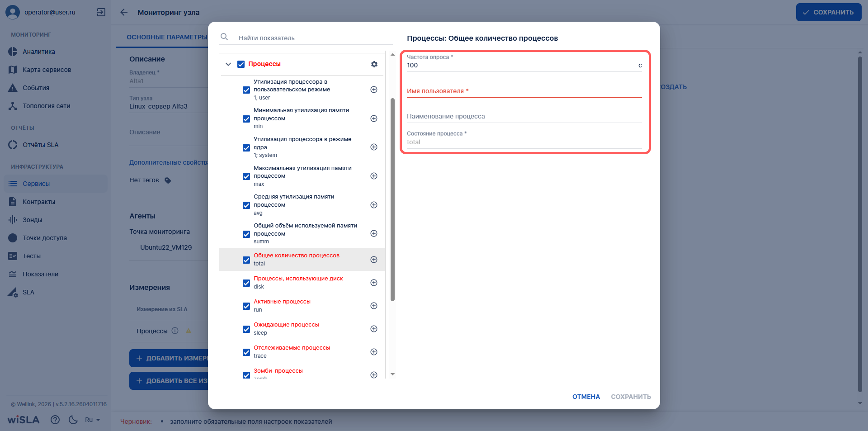Click the top-right СОХРАНИТЬ button
The height and width of the screenshot is (431, 868).
point(829,12)
